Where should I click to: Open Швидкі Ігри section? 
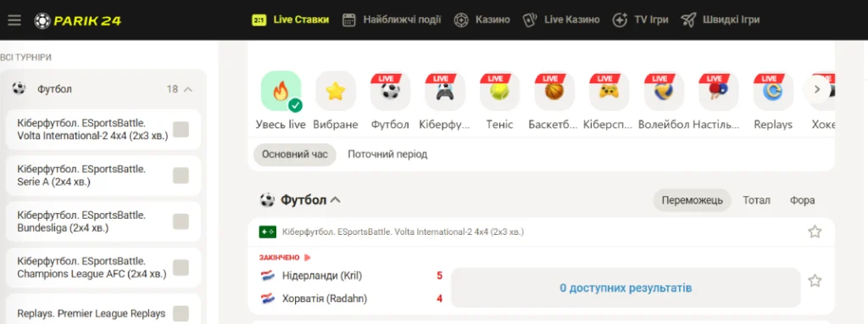(721, 20)
